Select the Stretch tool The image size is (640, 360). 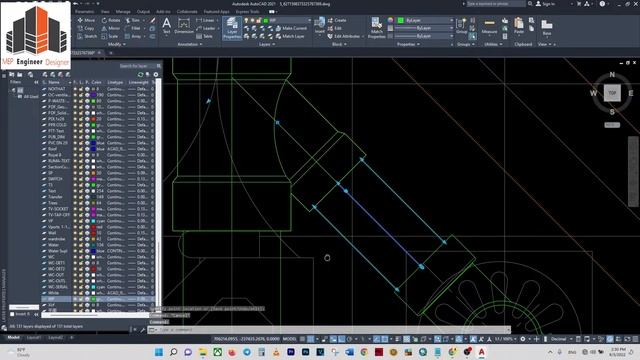point(87,36)
